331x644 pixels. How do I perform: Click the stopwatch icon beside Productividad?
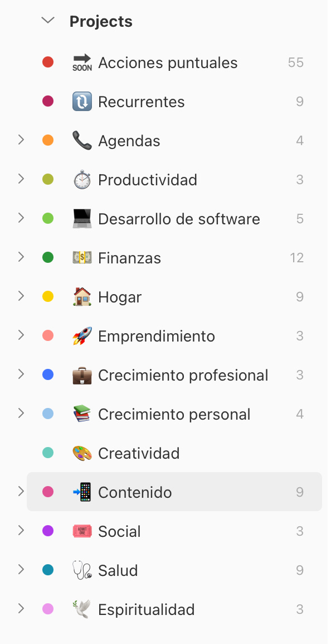pos(82,180)
